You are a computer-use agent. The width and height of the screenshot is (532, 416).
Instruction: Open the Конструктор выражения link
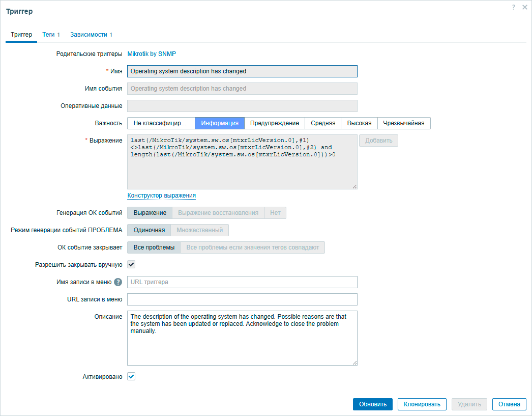click(x=162, y=196)
